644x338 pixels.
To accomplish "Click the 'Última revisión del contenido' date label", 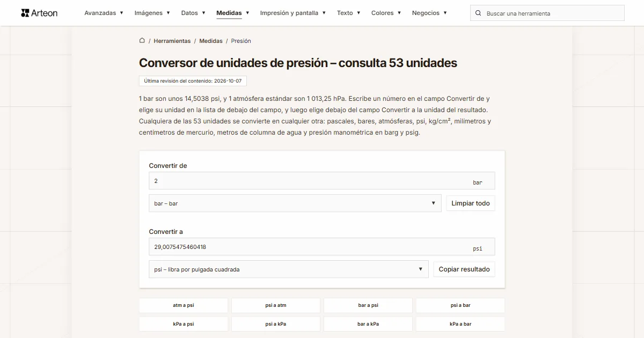I will [x=193, y=81].
